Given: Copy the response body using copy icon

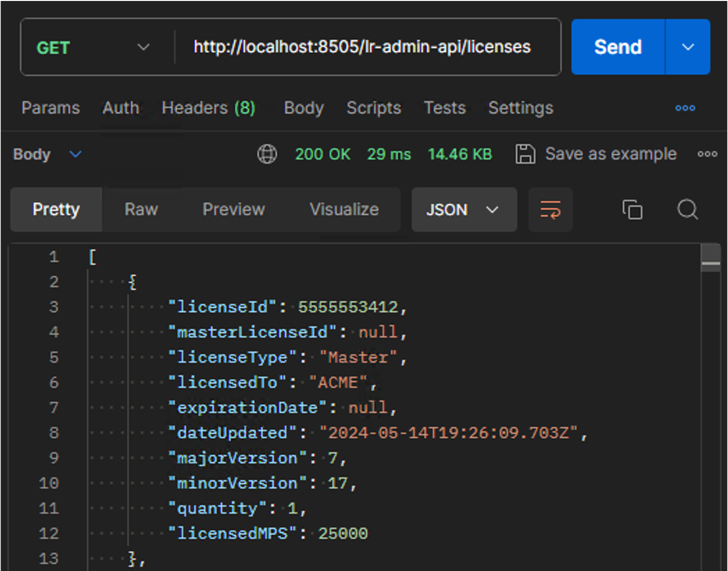Looking at the screenshot, I should [x=632, y=209].
